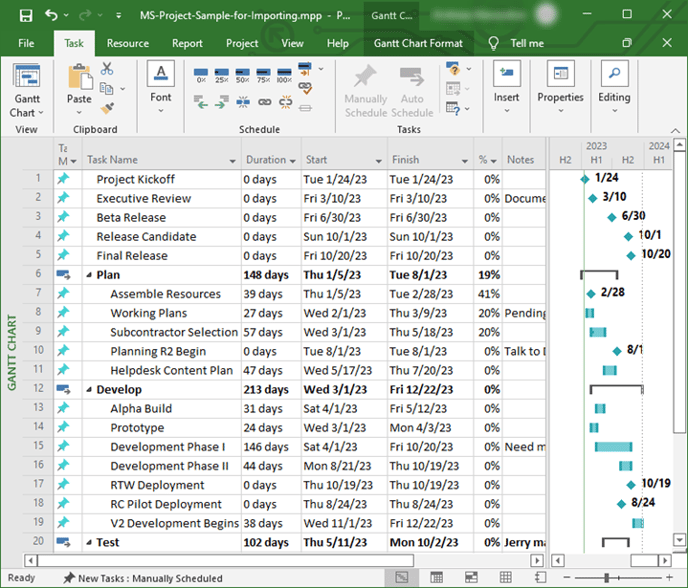Collapse the Test summary task

[89, 543]
